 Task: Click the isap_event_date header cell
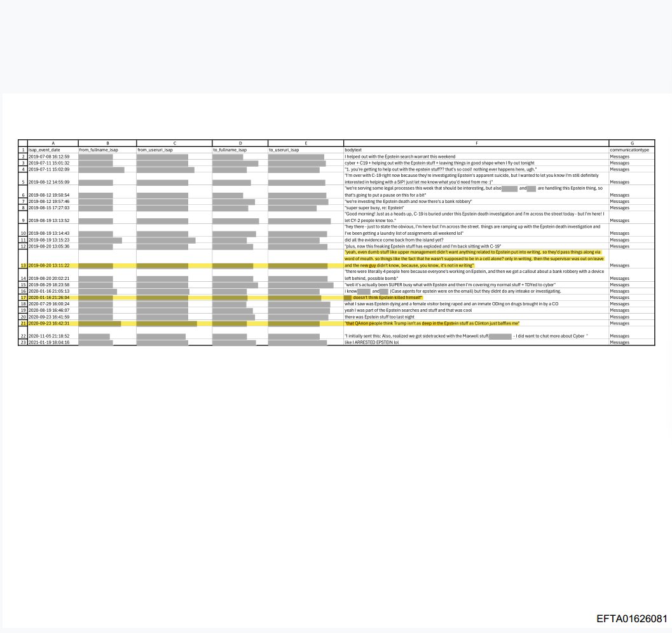(x=53, y=150)
